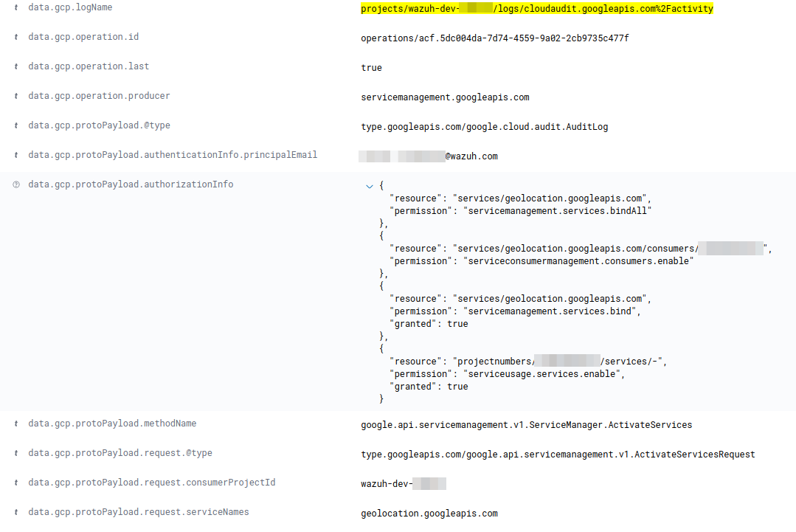Select the request.consumerProjectId field name
796x532 pixels.
click(152, 483)
